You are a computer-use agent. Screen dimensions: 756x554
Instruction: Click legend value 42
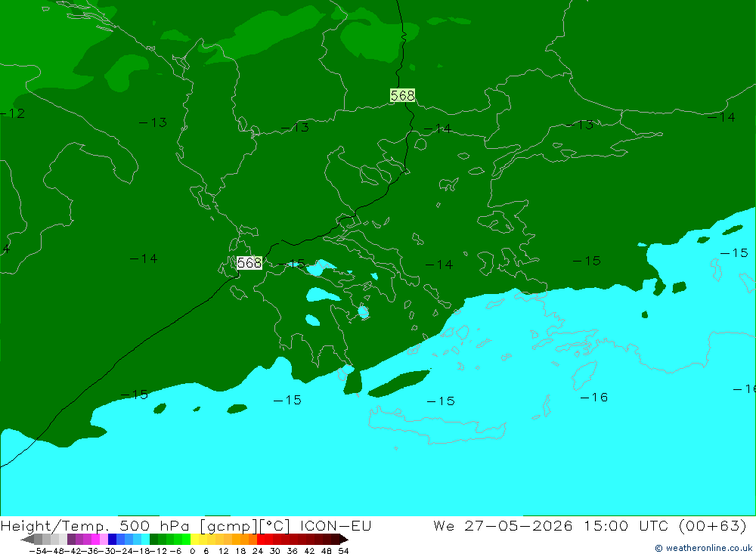pyautogui.click(x=309, y=551)
